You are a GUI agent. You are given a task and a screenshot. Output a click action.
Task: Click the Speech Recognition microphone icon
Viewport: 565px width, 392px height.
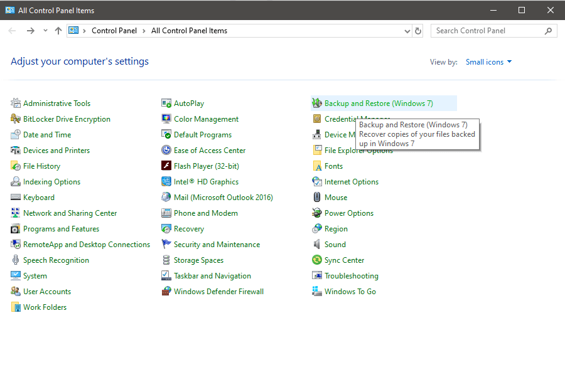(15, 260)
